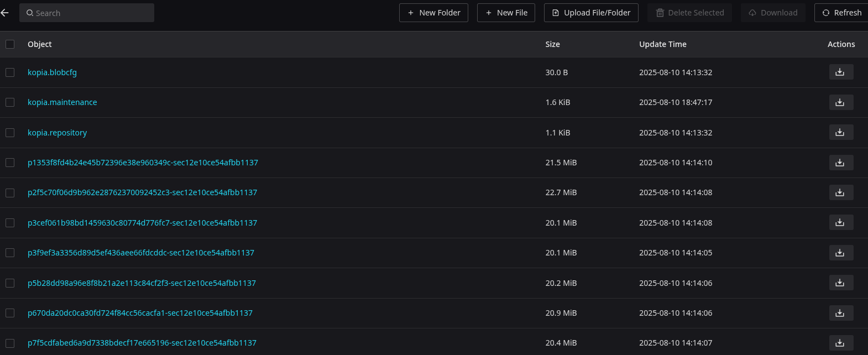The image size is (868, 355).
Task: Open object p1353f8fd4b24e45b72396e38e960349c
Action: click(x=143, y=163)
